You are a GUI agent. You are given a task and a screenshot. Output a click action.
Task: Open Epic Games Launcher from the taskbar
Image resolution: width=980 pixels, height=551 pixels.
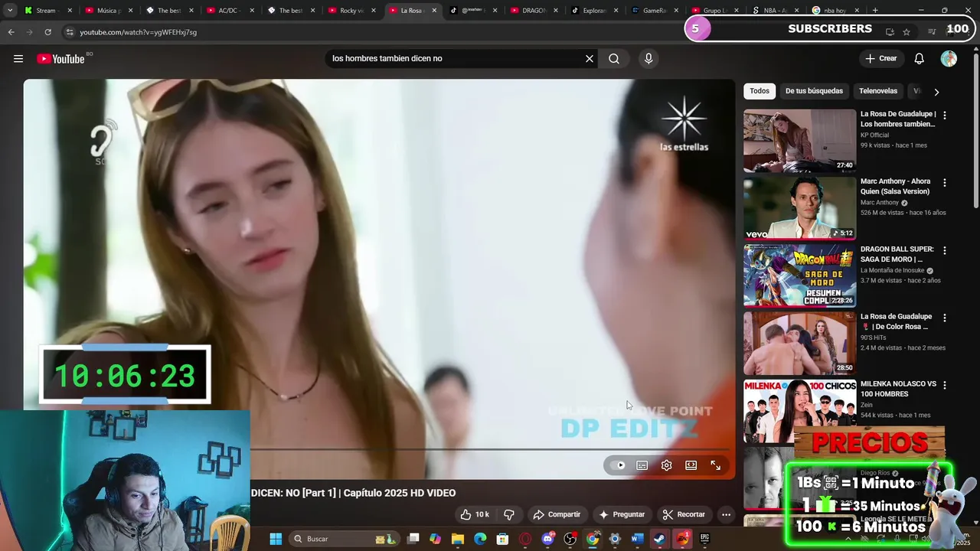(x=704, y=539)
